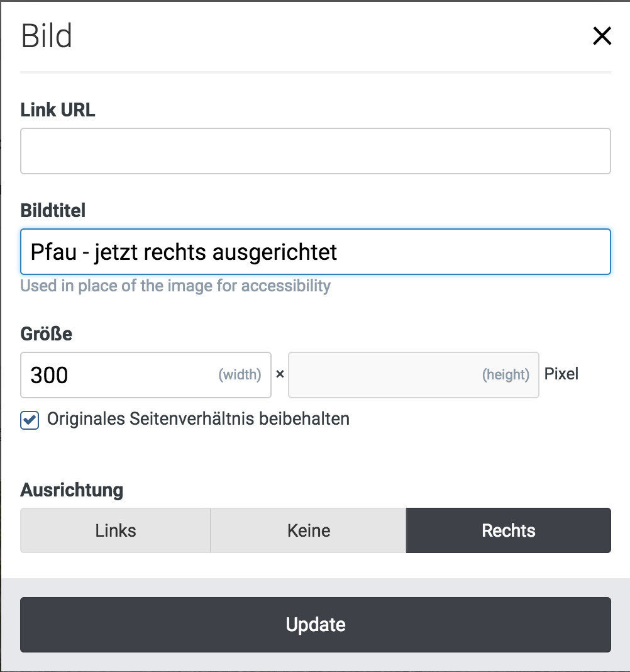Click the Größe section label

(x=46, y=333)
